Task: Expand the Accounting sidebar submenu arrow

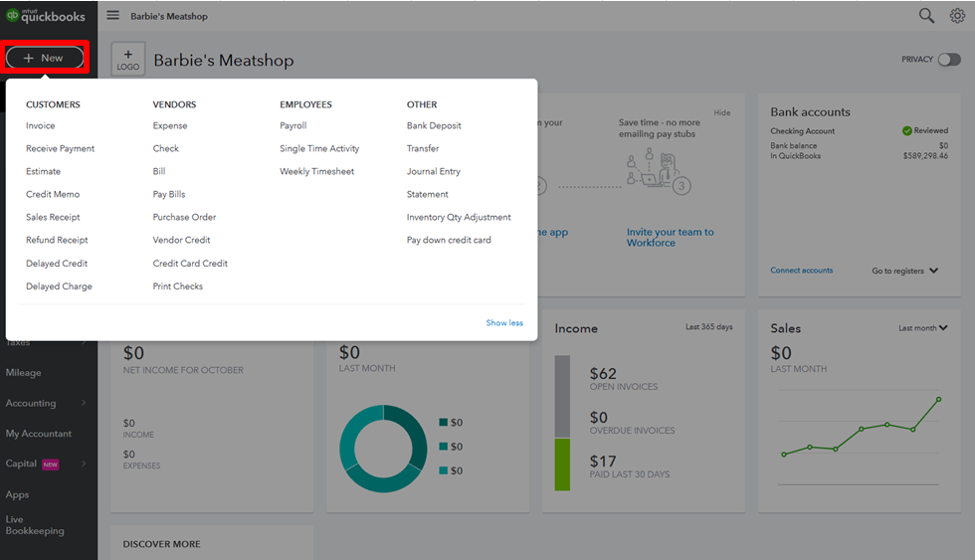Action: click(84, 403)
